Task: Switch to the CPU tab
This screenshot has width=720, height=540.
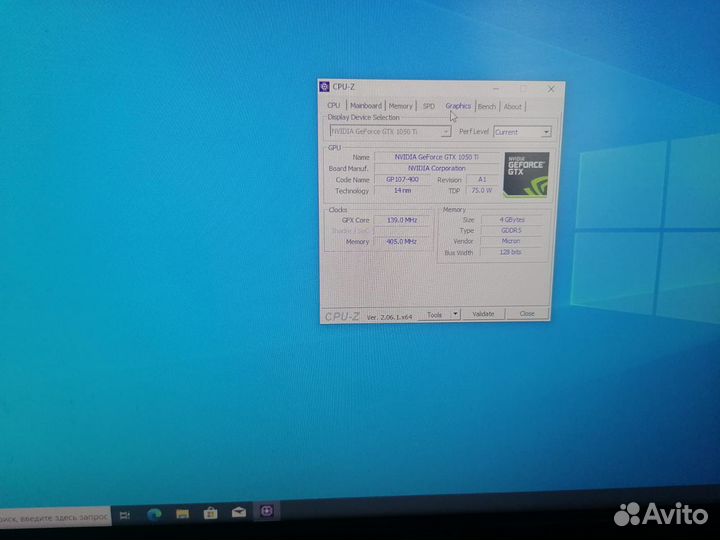Action: point(334,106)
